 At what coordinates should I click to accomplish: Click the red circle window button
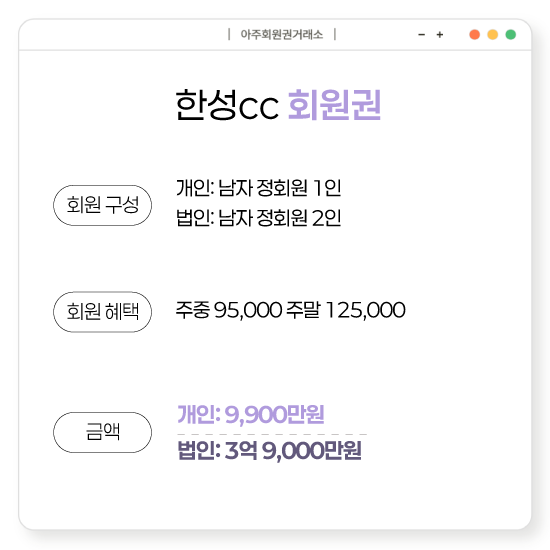tap(475, 35)
